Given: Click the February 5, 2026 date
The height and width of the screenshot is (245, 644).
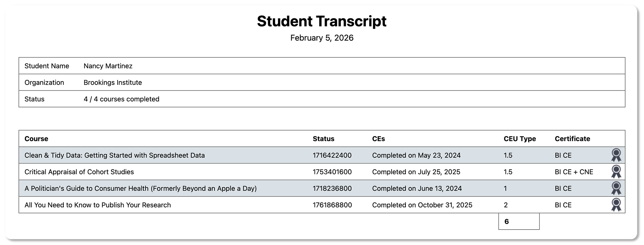Looking at the screenshot, I should click(322, 38).
